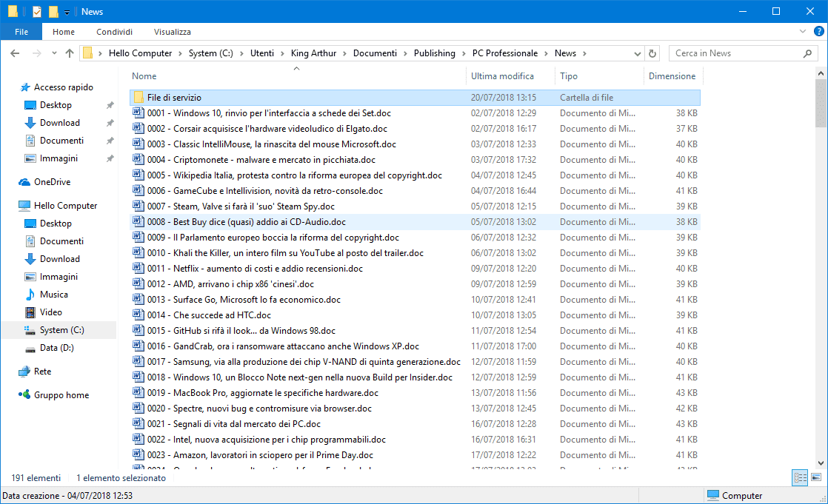The height and width of the screenshot is (504, 828).
Task: Click the Musica folder in sidebar
Action: click(53, 295)
